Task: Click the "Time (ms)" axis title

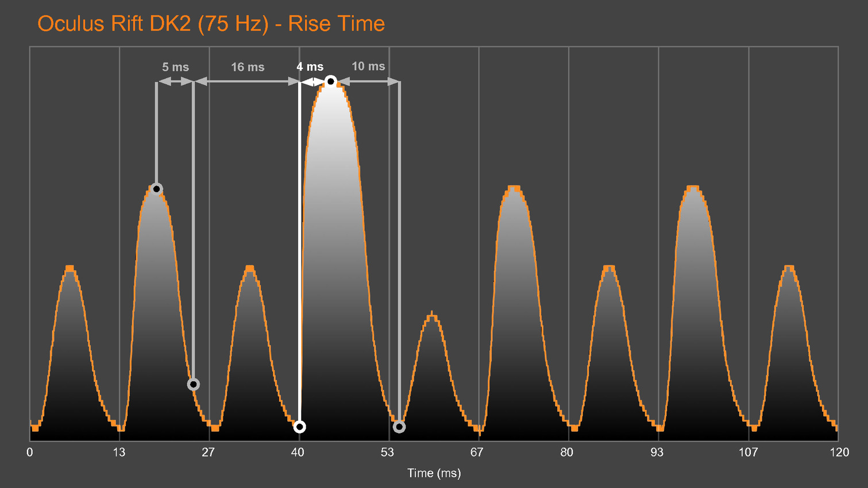Action: point(434,473)
